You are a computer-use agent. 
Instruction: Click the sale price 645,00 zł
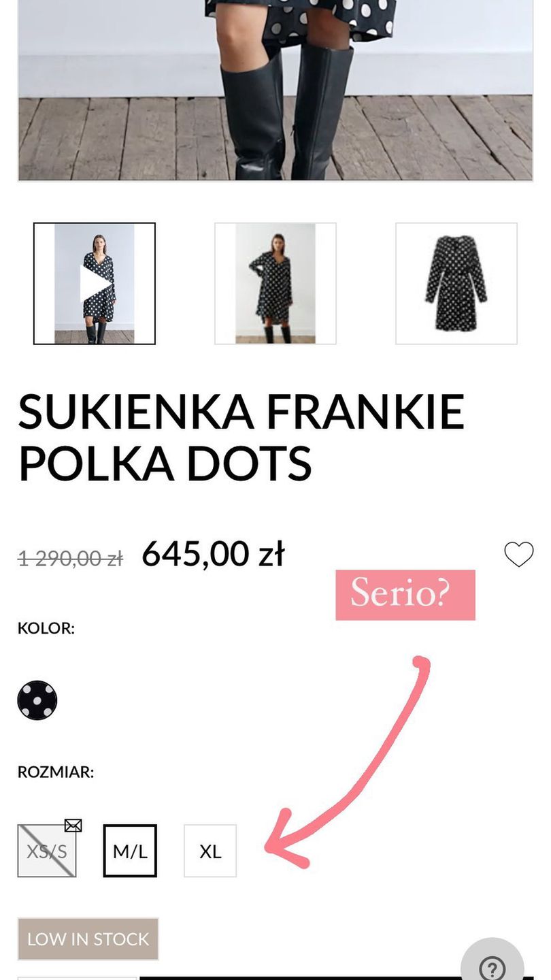[213, 554]
